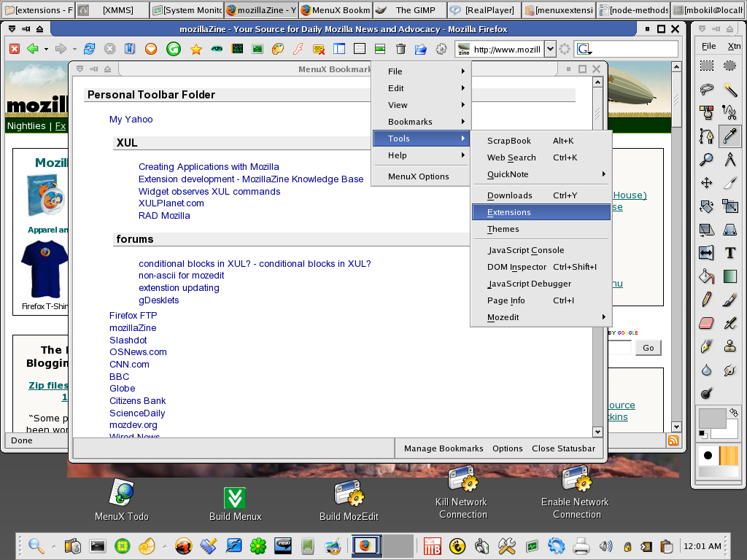Select the Scissors tool in GIMP
Viewport: 747px width, 560px height.
click(729, 112)
